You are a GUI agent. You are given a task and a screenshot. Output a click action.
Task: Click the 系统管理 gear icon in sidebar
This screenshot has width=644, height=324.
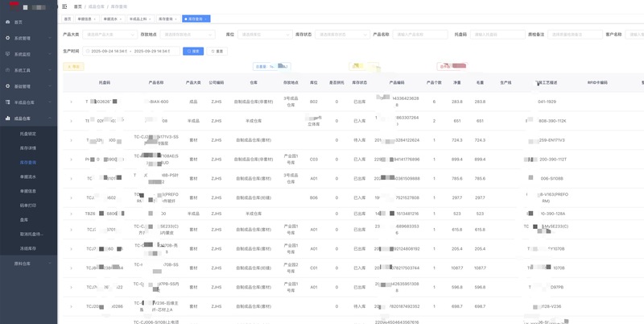(8, 38)
